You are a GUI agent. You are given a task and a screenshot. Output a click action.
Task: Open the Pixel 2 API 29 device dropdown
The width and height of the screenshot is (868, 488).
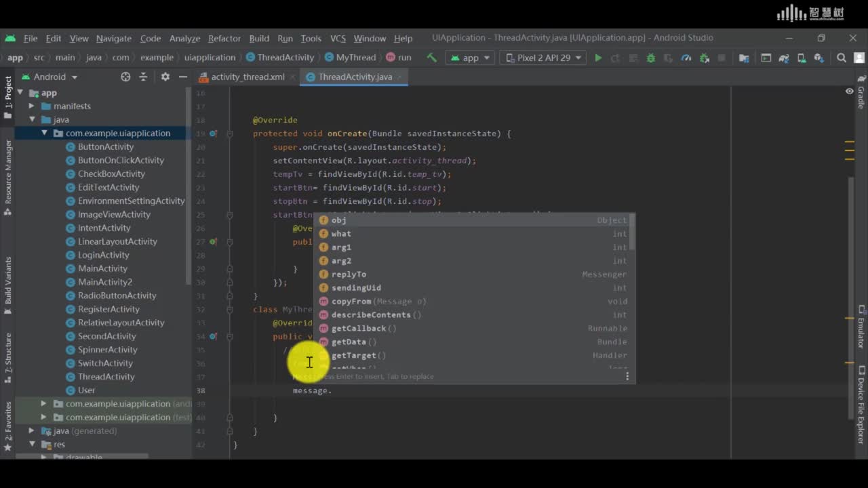pos(542,58)
